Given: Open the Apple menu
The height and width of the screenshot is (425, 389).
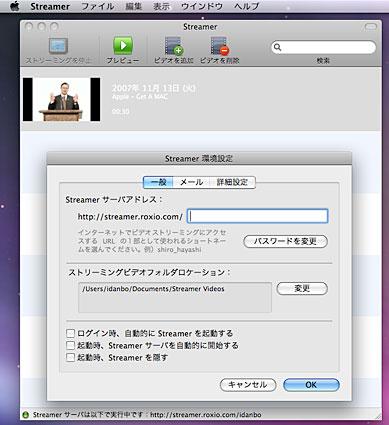Looking at the screenshot, I should coord(14,6).
